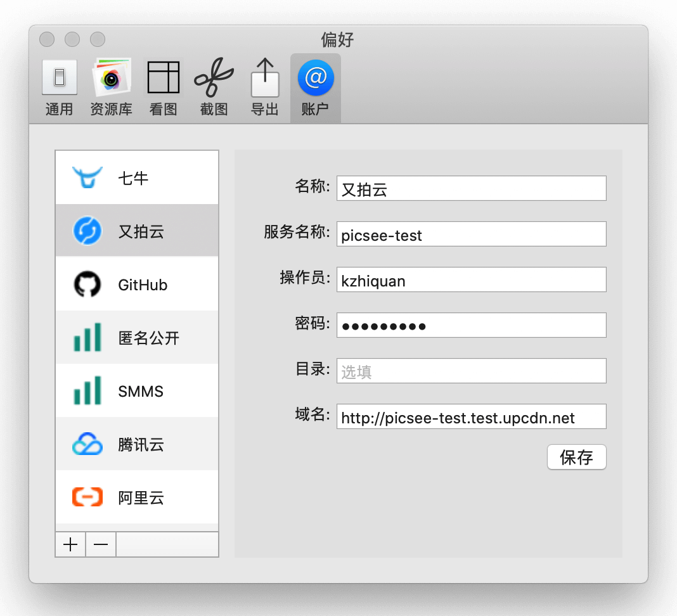Select the 阿里云 account row

tap(137, 497)
